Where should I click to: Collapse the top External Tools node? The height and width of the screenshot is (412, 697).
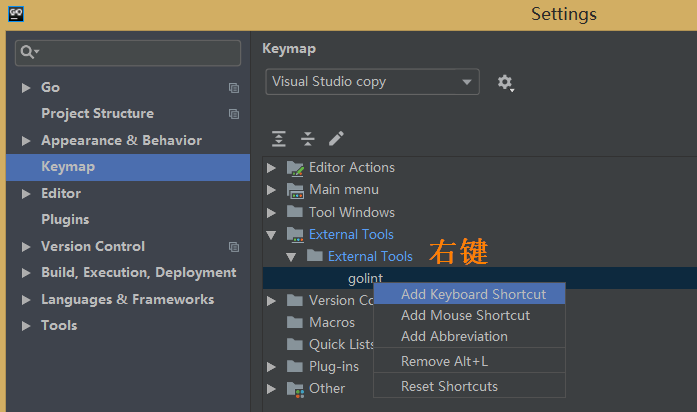[x=271, y=235]
